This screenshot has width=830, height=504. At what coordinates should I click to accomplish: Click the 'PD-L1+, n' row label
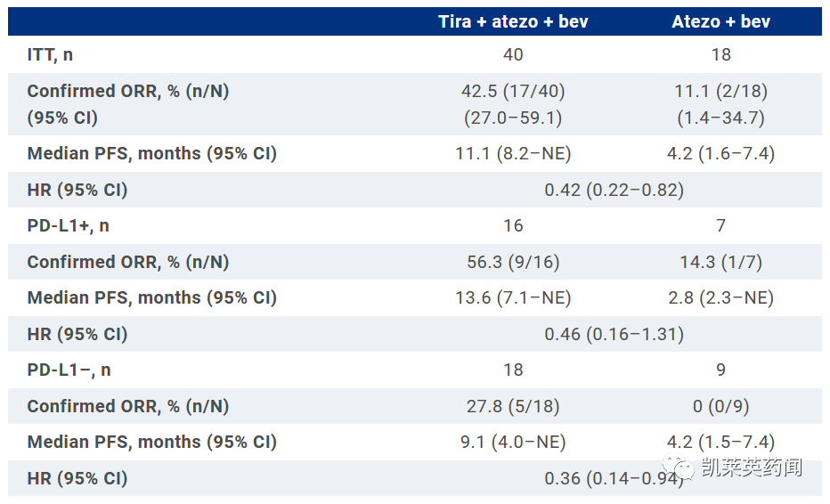69,226
